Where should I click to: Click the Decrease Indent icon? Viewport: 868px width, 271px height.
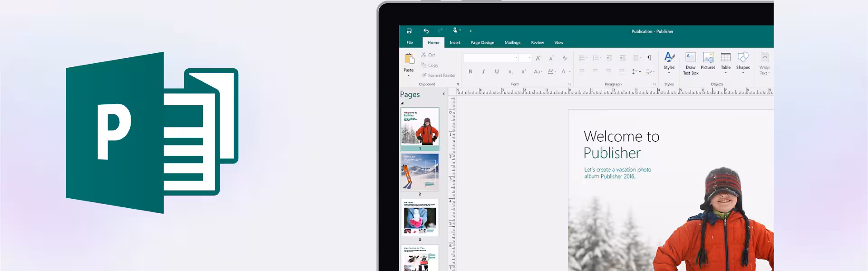[x=609, y=58]
